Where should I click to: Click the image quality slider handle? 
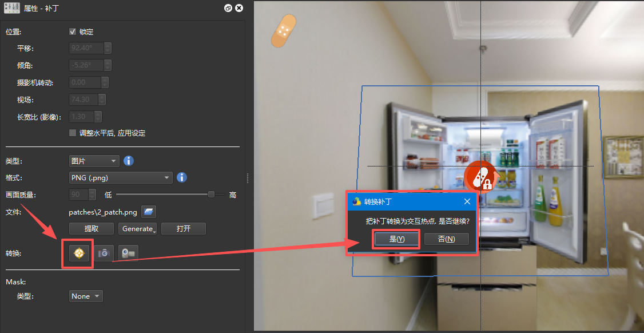[x=211, y=195]
